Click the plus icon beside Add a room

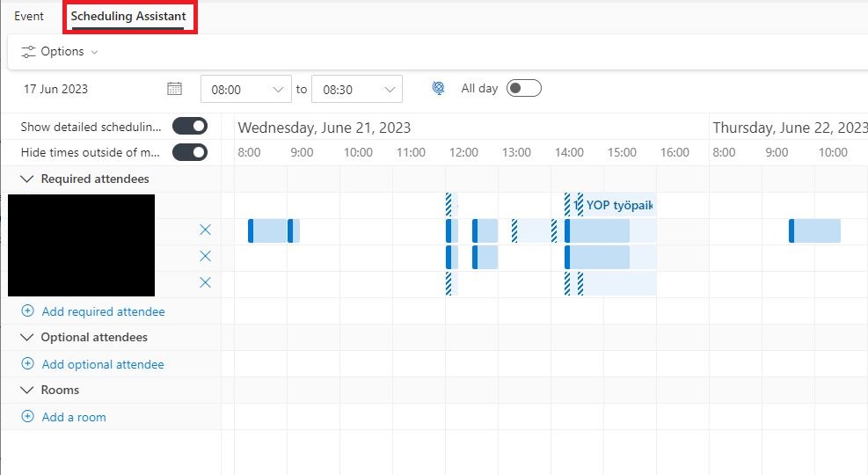pyautogui.click(x=27, y=416)
